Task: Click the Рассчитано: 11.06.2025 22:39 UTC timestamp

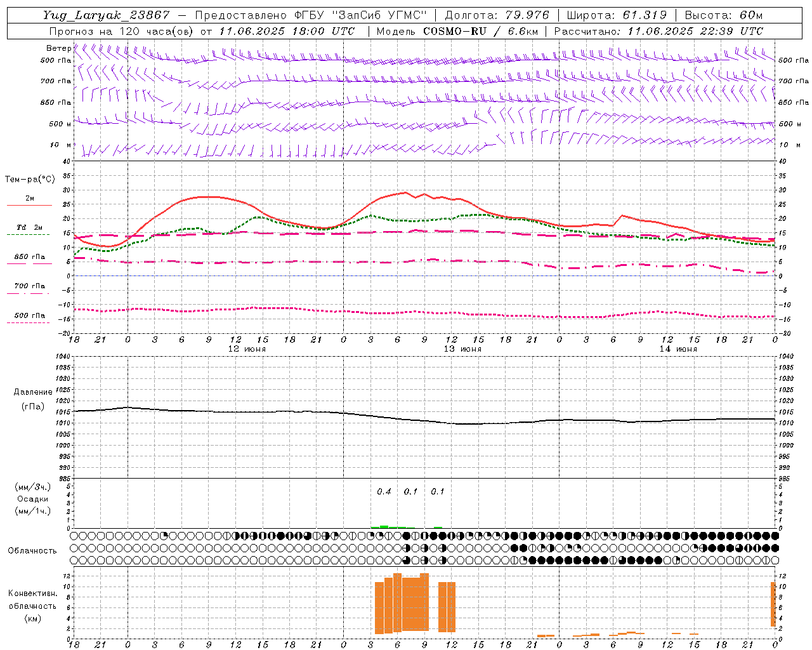Action: click(658, 31)
